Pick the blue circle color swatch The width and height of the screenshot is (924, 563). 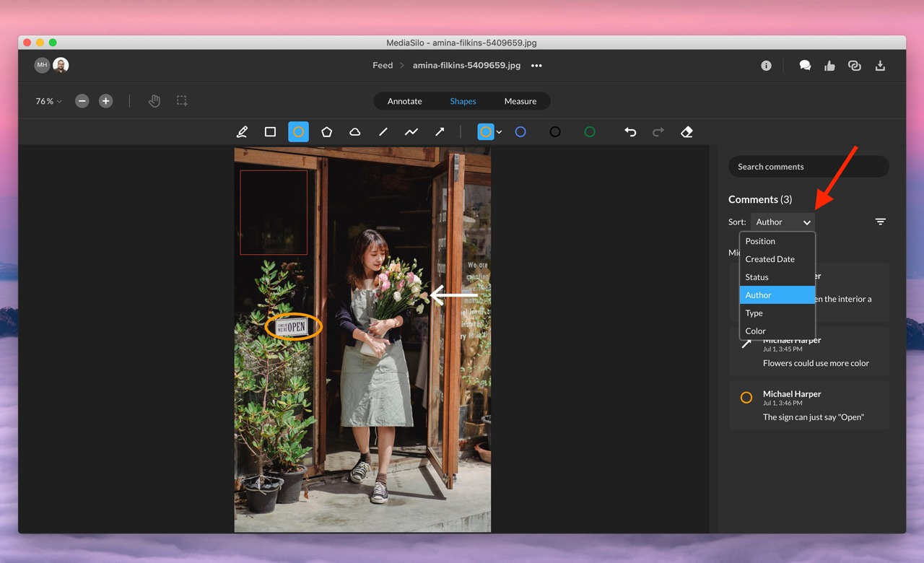pos(520,132)
